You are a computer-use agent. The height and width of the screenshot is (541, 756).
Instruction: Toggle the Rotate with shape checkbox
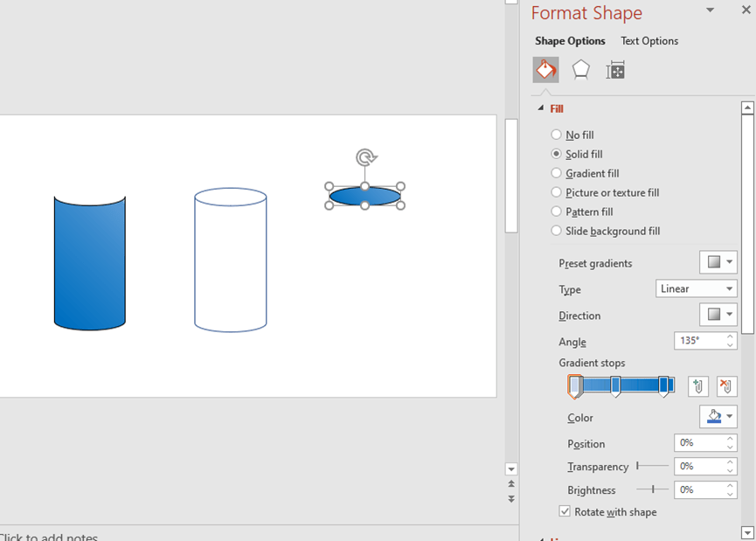coord(565,511)
